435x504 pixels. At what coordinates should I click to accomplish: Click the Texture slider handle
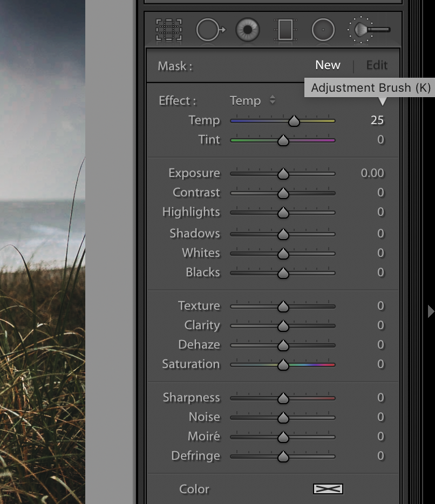point(283,307)
